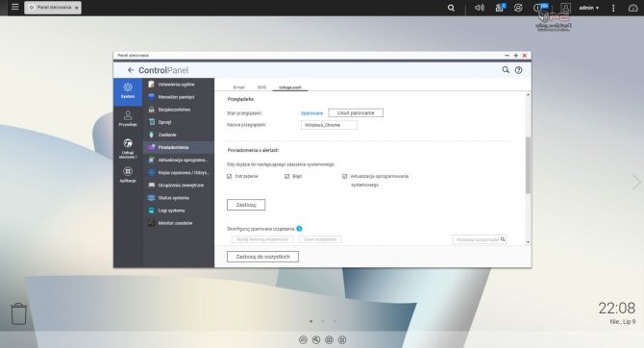Viewport: 644px width, 348px height.
Task: Select first desktop page indicator dot
Action: pyautogui.click(x=310, y=321)
